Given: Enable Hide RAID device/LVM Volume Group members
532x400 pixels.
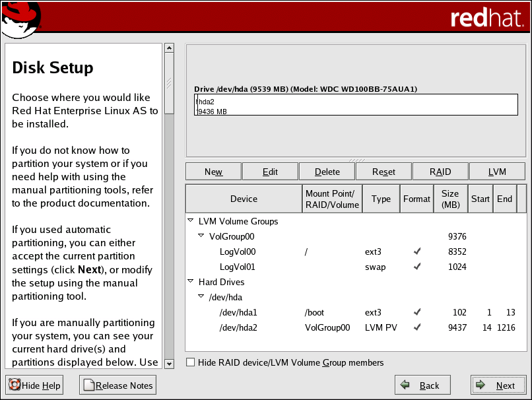Looking at the screenshot, I should pyautogui.click(x=191, y=362).
